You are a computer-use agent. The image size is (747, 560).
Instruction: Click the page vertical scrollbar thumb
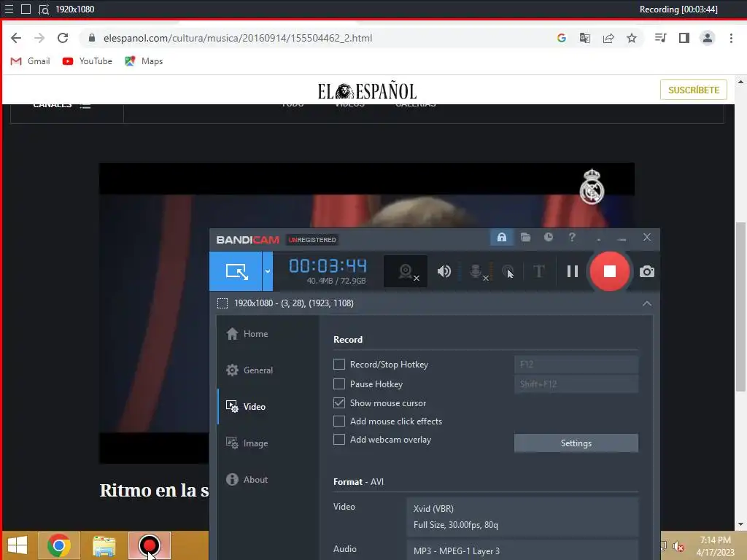740,306
